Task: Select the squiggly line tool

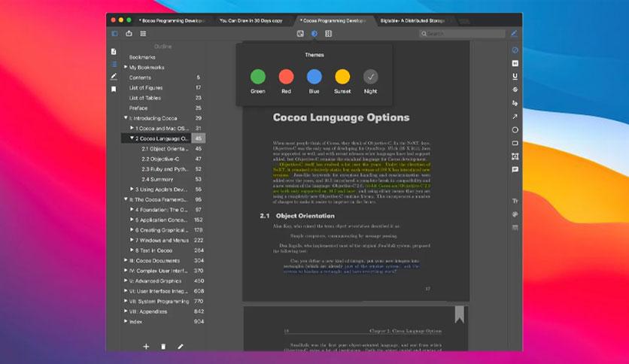Action: pos(515,103)
